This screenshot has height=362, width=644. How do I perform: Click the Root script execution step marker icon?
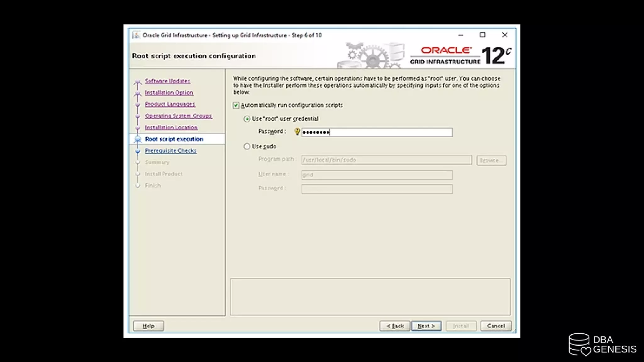click(x=137, y=139)
